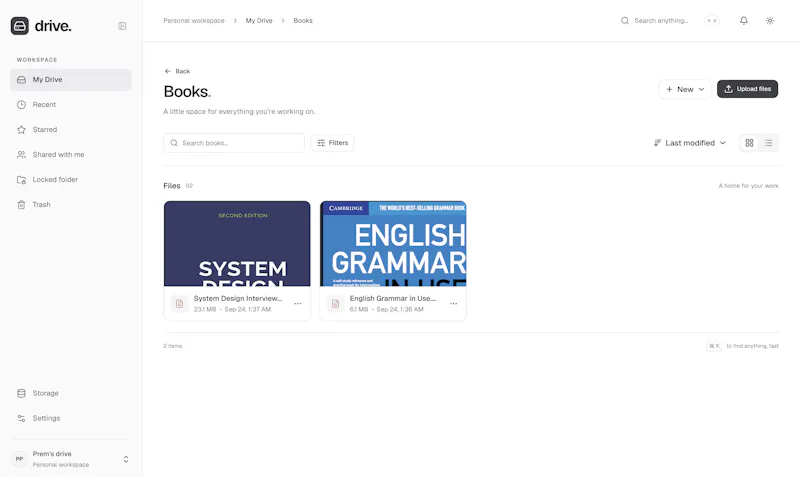Click the English Grammar in Use file name
This screenshot has width=800, height=477.
pos(393,298)
